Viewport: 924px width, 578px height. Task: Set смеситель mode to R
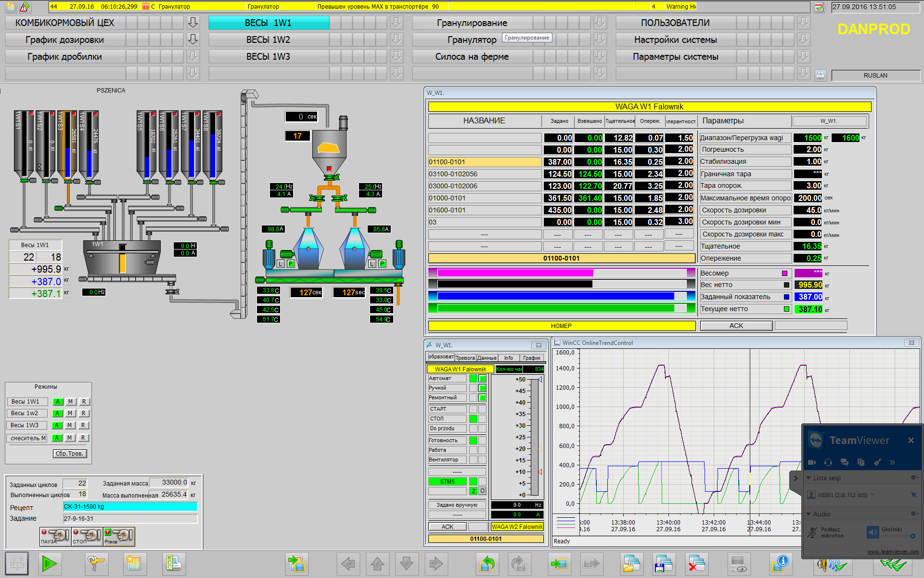[83, 438]
